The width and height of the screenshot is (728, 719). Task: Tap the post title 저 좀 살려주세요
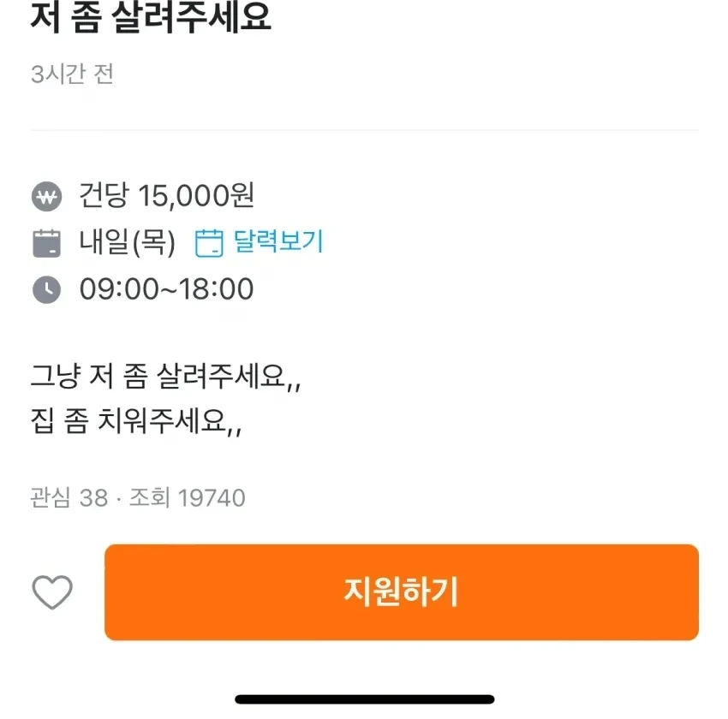[x=151, y=19]
